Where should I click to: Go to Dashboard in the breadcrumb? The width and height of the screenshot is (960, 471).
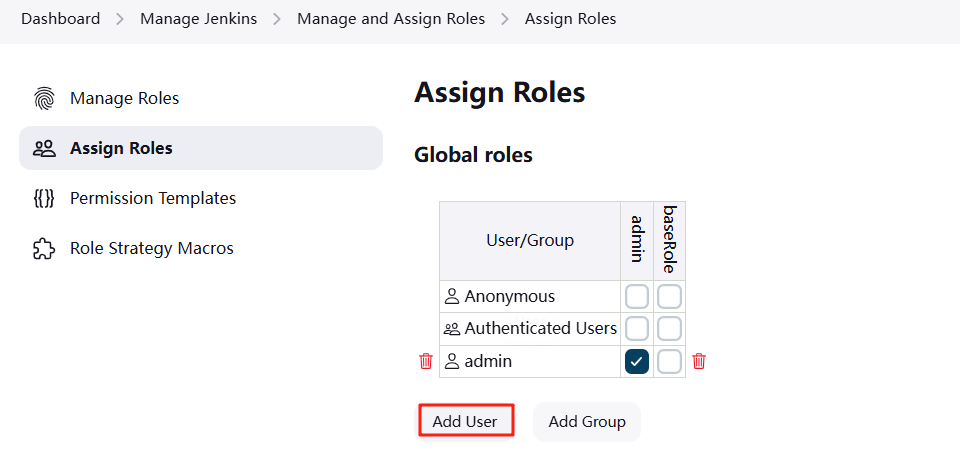[x=61, y=19]
